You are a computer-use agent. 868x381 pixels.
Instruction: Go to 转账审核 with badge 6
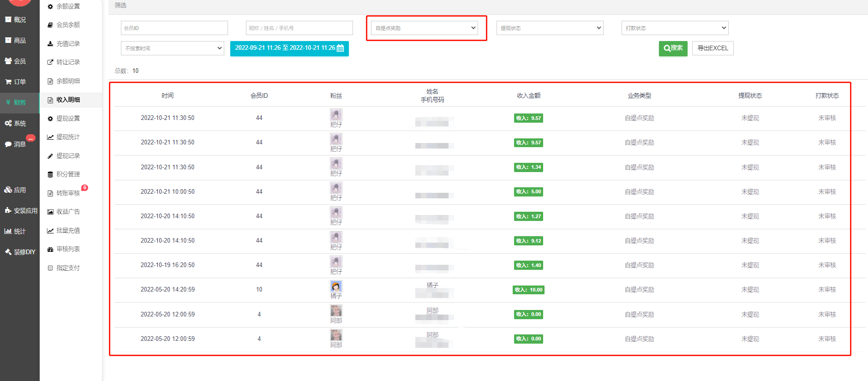(x=68, y=193)
